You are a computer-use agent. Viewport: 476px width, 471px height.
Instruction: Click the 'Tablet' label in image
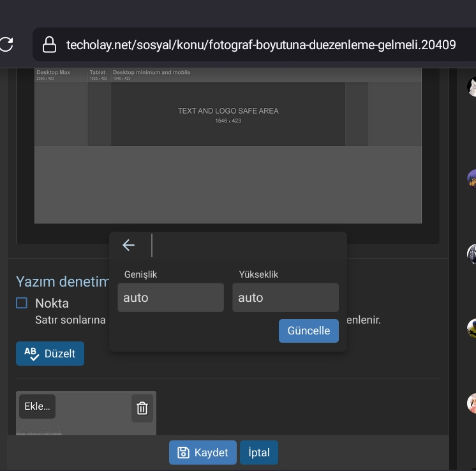[98, 72]
